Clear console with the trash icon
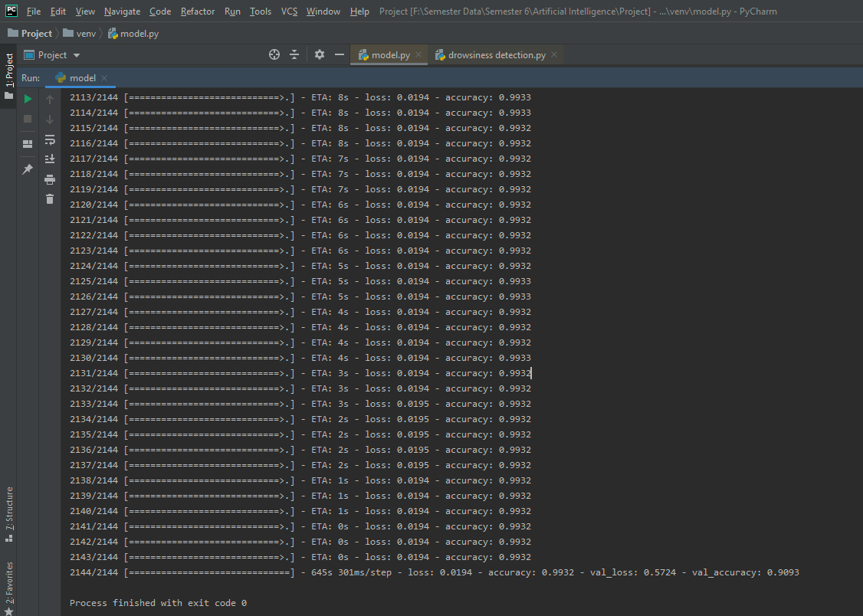The height and width of the screenshot is (616, 863). [x=50, y=198]
